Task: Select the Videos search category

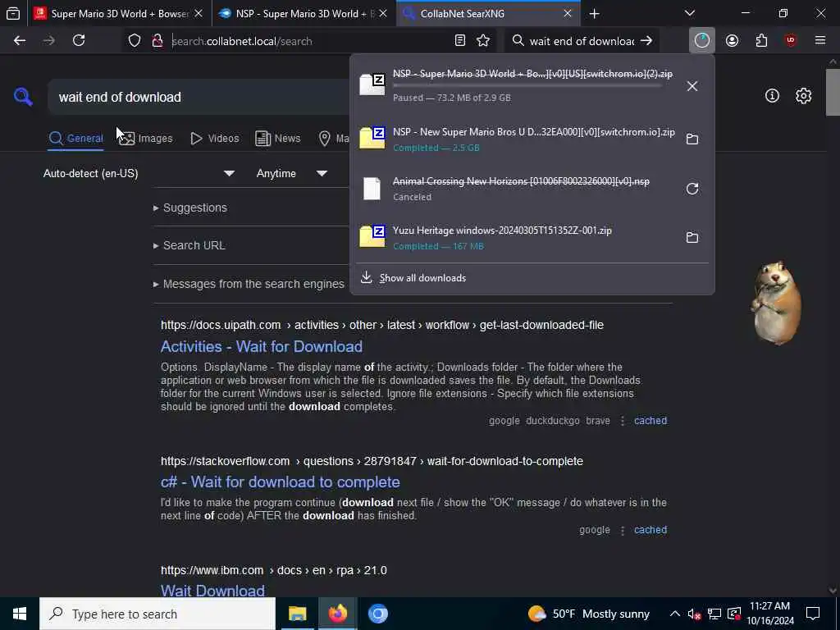Action: 214,139
